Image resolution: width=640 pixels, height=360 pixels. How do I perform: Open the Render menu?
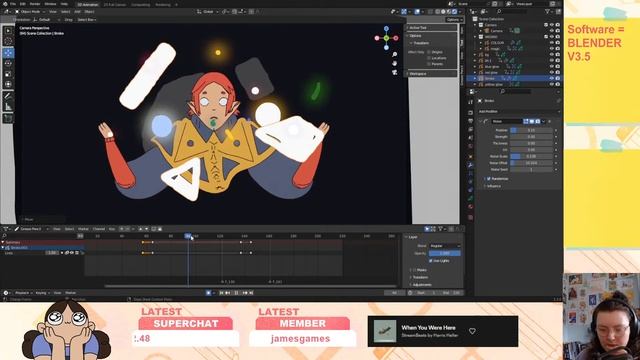35,4
